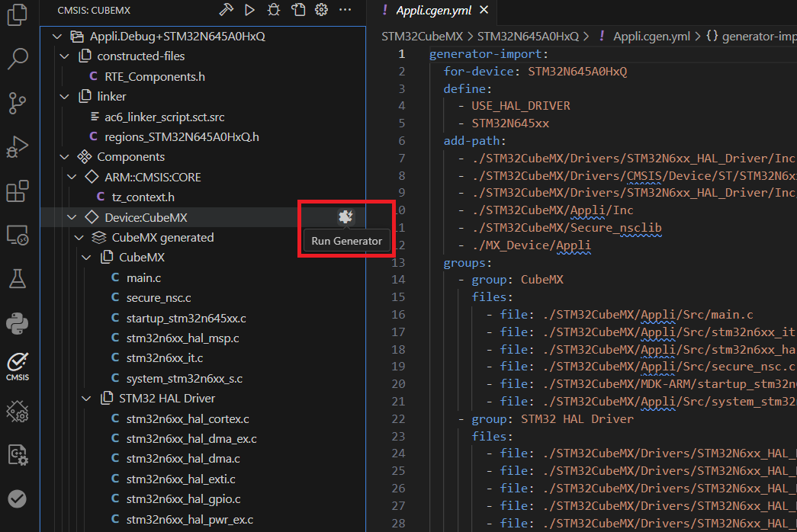Open the Source Control view
The width and height of the screenshot is (797, 532).
[x=17, y=103]
